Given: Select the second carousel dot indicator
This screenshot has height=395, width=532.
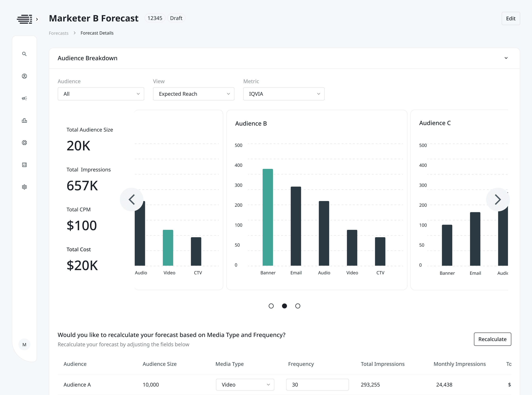Looking at the screenshot, I should coord(284,306).
